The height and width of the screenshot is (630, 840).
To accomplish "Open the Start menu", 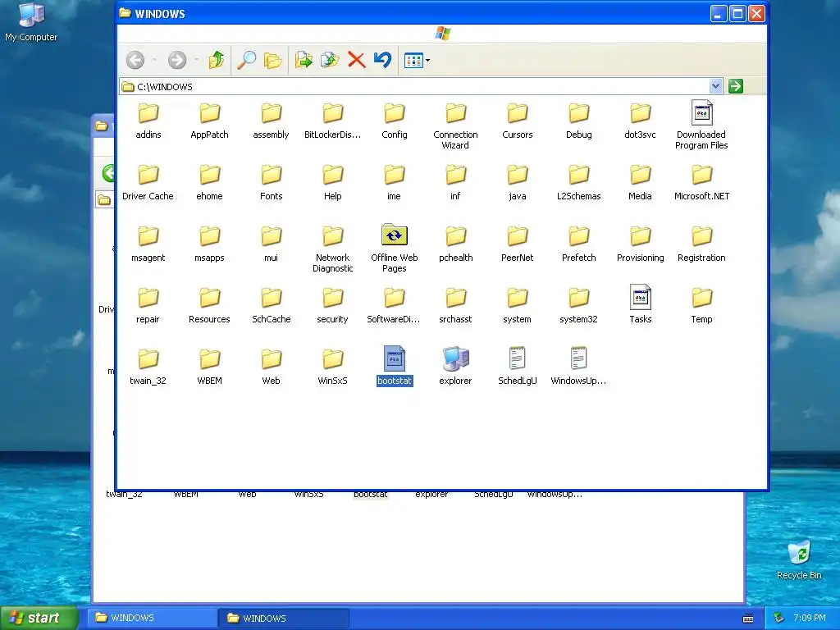I will pos(39,618).
